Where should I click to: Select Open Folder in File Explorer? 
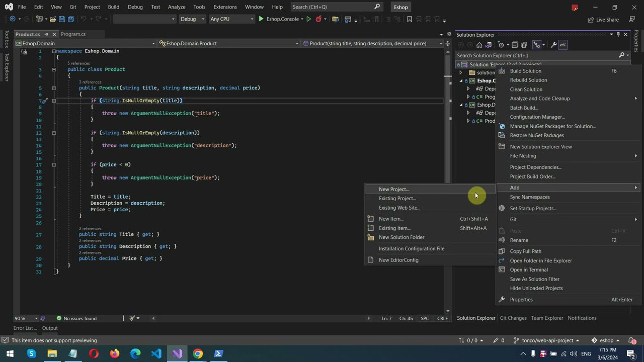click(x=569, y=260)
